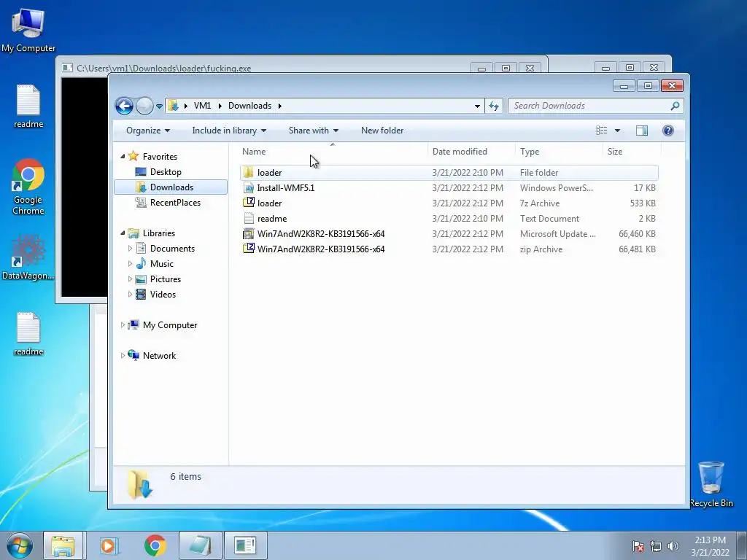Click the Install-WMF5.1 script file icon

[x=248, y=187]
